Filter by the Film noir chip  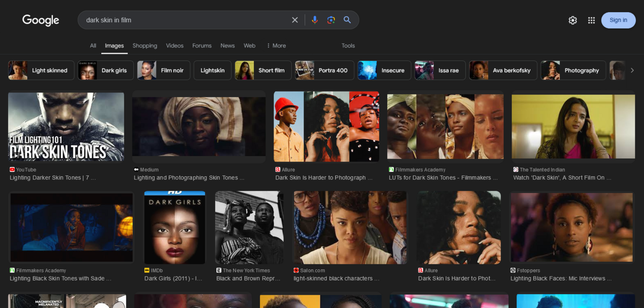(163, 71)
